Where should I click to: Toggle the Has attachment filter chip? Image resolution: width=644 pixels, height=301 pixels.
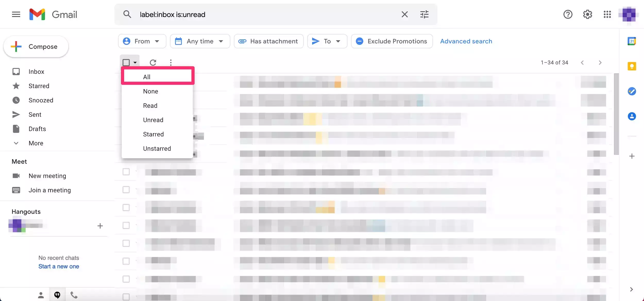point(269,41)
